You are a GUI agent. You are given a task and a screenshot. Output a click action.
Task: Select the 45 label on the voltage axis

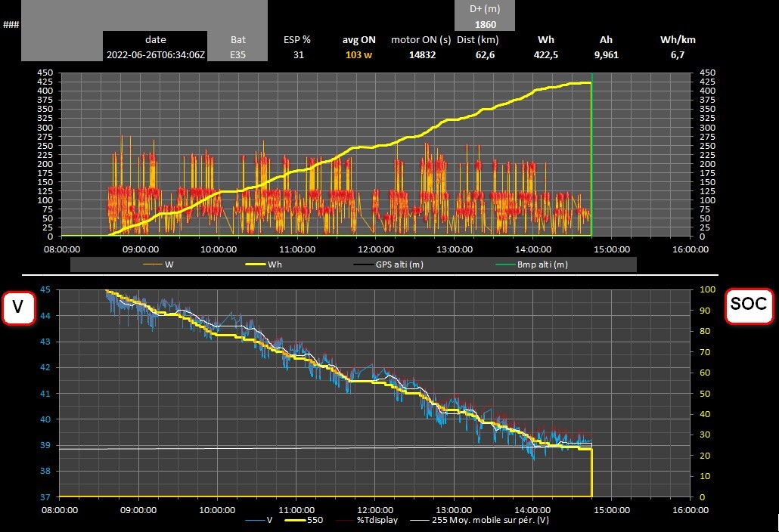45,289
